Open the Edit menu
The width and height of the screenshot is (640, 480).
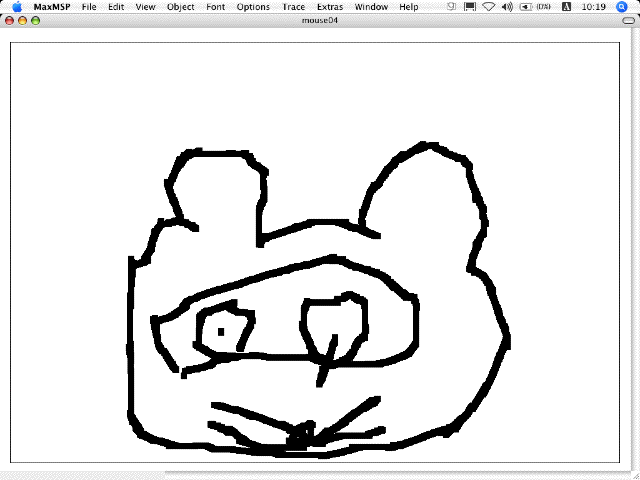pyautogui.click(x=116, y=7)
